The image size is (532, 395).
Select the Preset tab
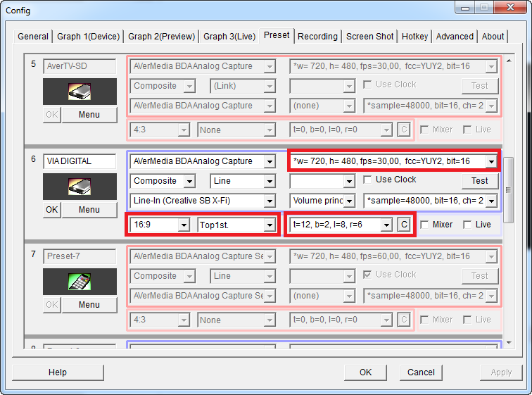coord(277,35)
